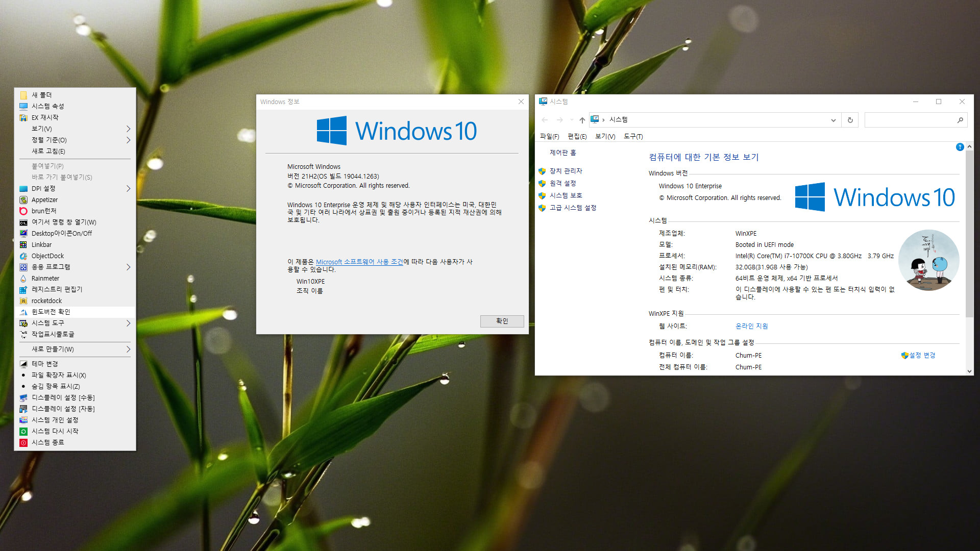Click the 작업표시줄토글 icon
The height and width of the screenshot is (551, 980).
[23, 335]
